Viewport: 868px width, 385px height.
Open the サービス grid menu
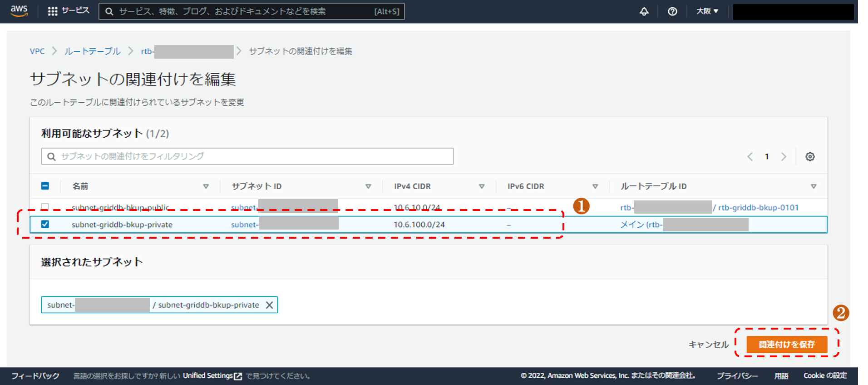68,11
